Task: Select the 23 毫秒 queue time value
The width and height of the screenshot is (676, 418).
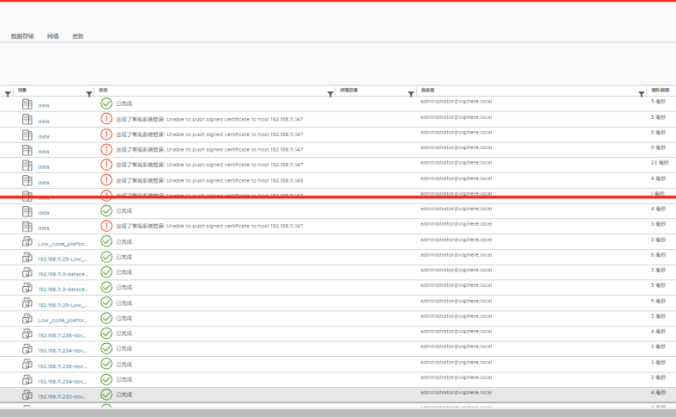Action: (660, 163)
